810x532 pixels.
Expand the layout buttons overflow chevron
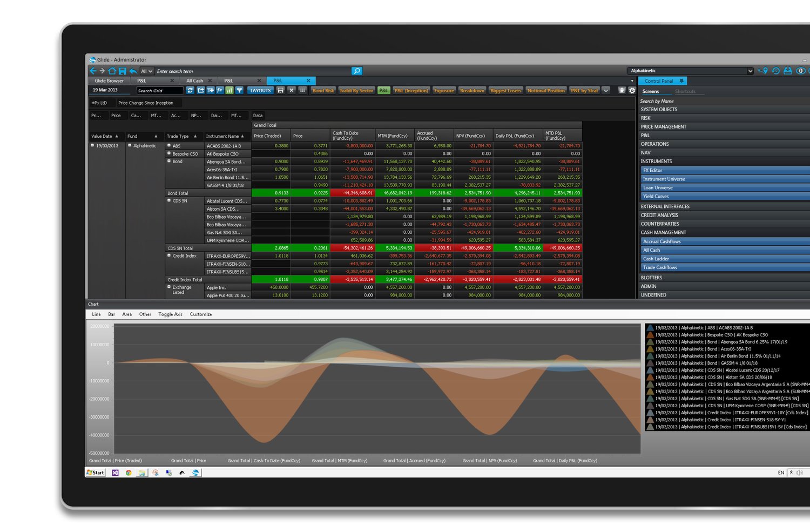(606, 90)
